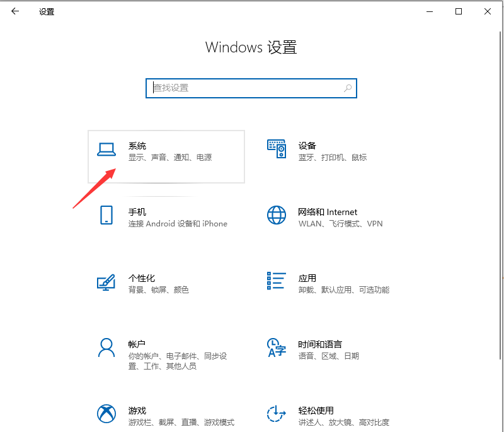This screenshot has width=504, height=432.
Task: Click the Network & Internet globe icon
Action: (277, 215)
